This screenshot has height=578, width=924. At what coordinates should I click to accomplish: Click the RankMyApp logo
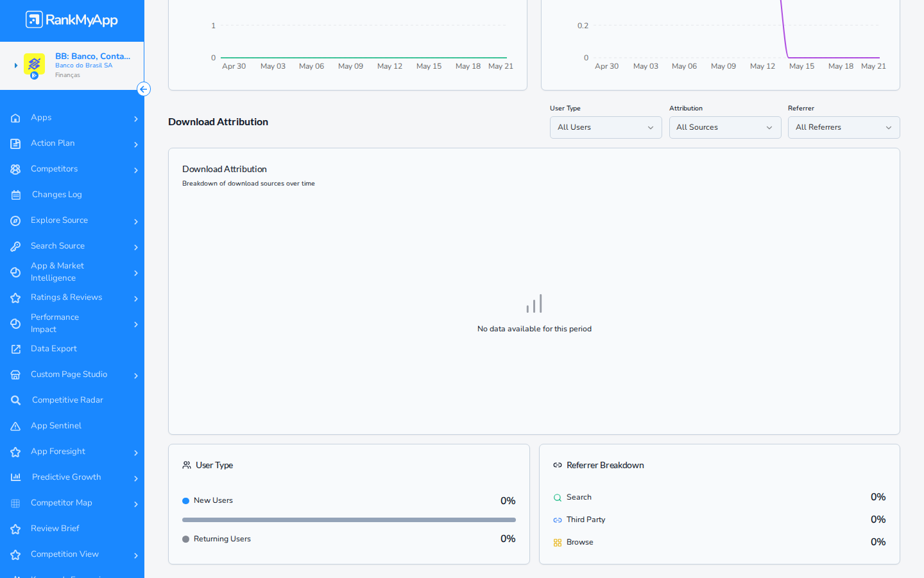pos(72,20)
